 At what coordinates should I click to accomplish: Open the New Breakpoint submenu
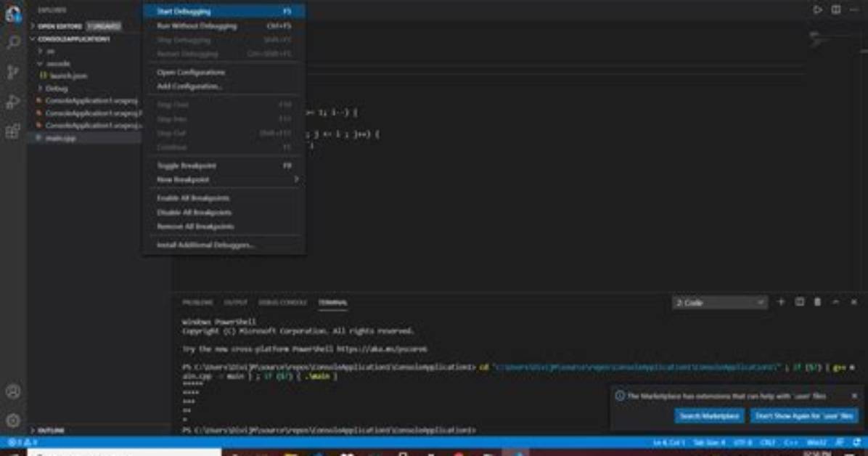pyautogui.click(x=224, y=179)
